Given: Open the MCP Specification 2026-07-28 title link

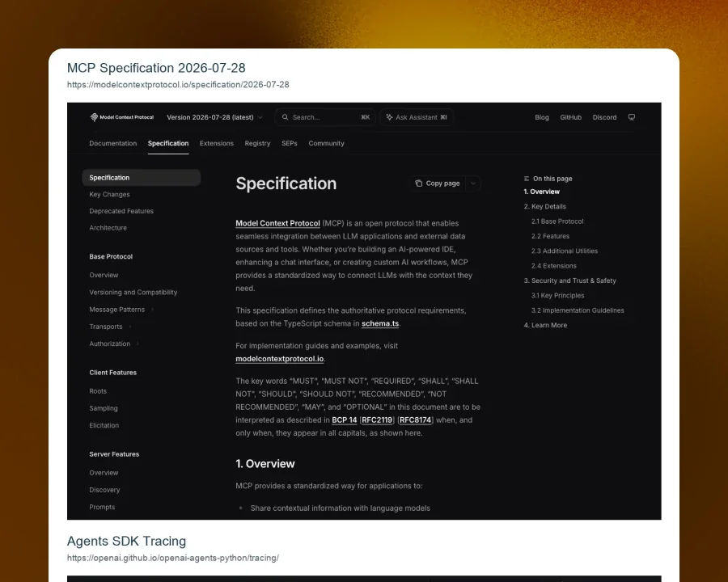Looking at the screenshot, I should point(156,68).
